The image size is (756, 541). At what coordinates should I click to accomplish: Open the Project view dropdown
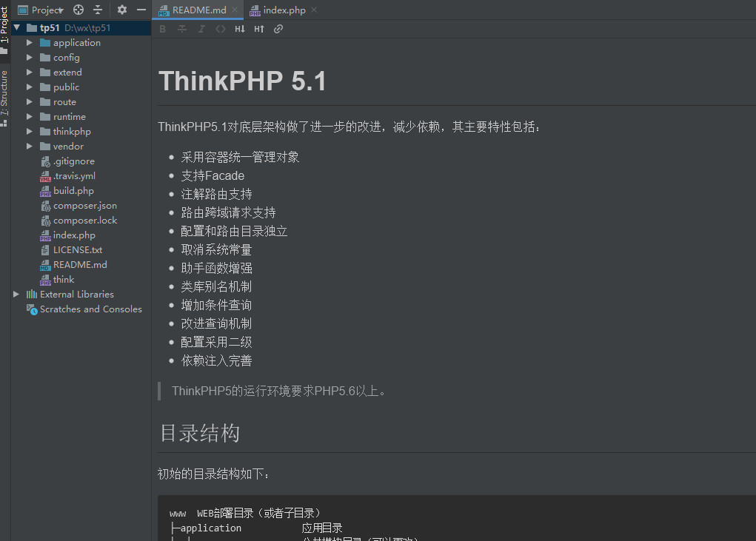41,10
